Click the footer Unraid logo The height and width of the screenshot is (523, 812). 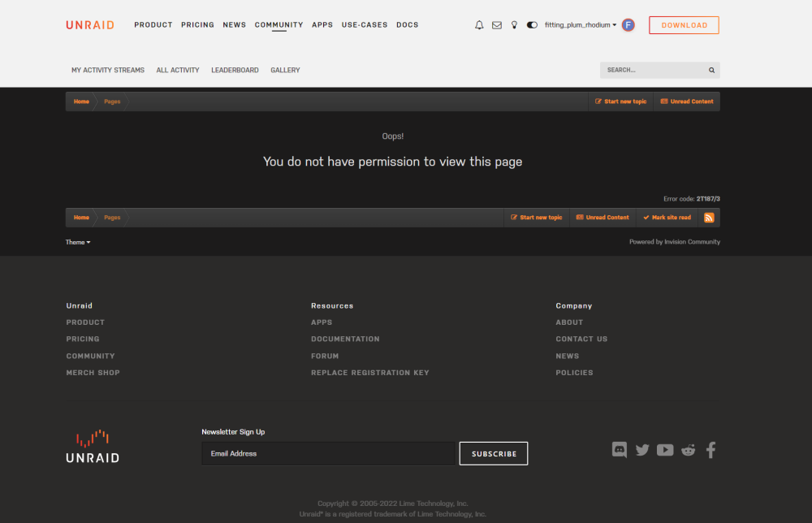coord(93,446)
